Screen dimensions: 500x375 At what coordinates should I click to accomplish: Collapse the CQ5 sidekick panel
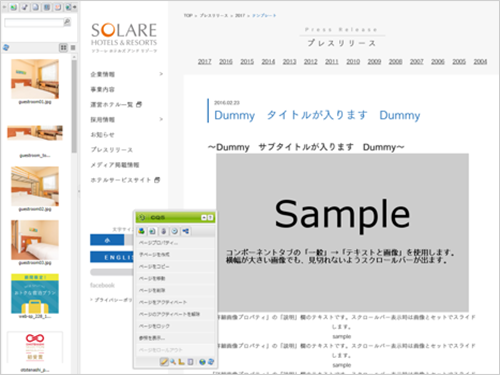204,218
